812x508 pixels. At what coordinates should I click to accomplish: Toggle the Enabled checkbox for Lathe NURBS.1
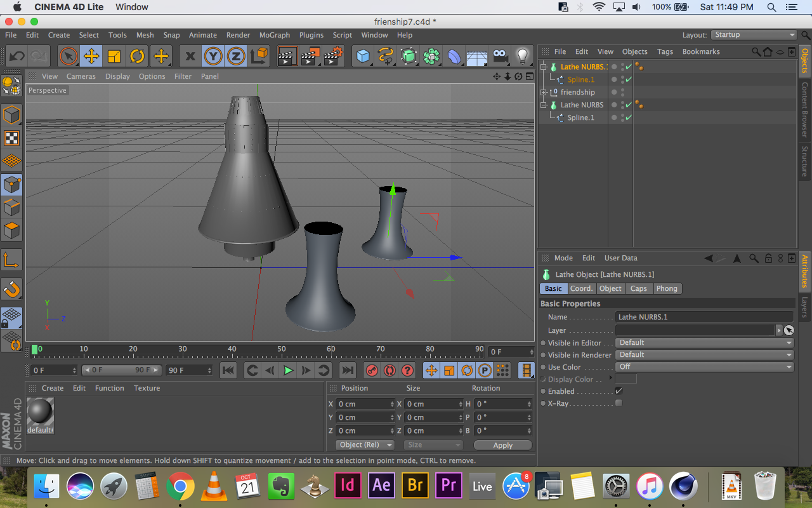[619, 391]
